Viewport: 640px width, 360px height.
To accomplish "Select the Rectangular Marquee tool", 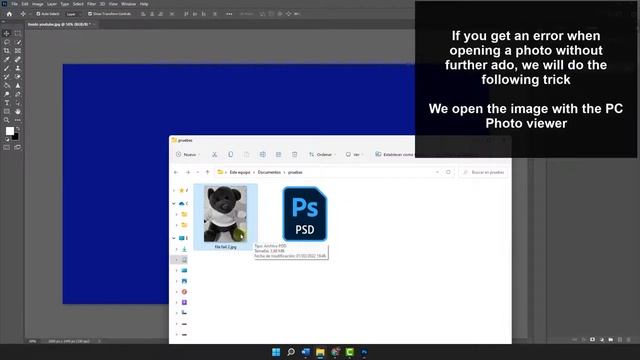I will pos(18,33).
